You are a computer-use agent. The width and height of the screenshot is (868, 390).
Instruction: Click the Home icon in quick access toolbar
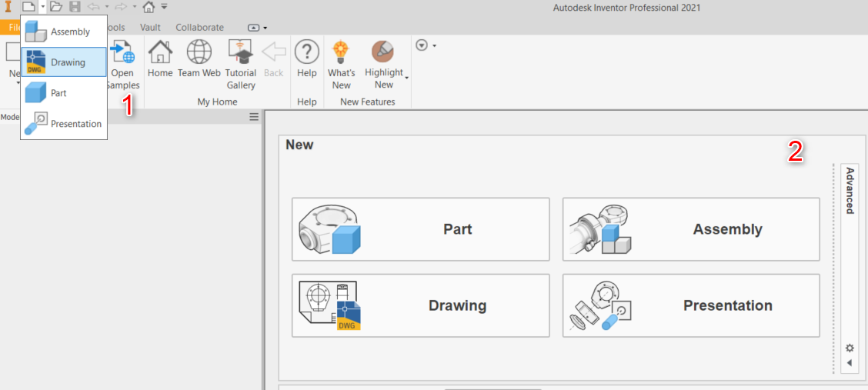click(x=149, y=7)
